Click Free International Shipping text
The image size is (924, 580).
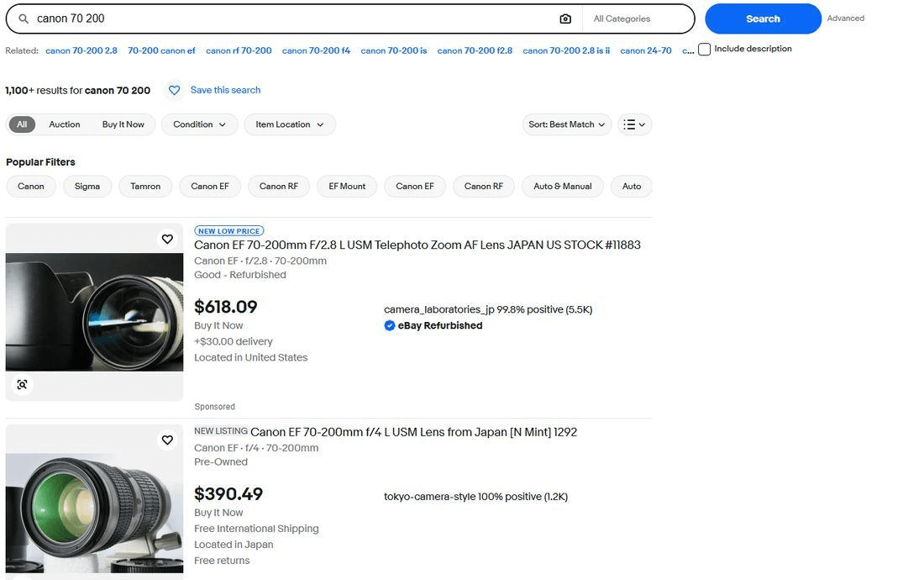click(256, 529)
